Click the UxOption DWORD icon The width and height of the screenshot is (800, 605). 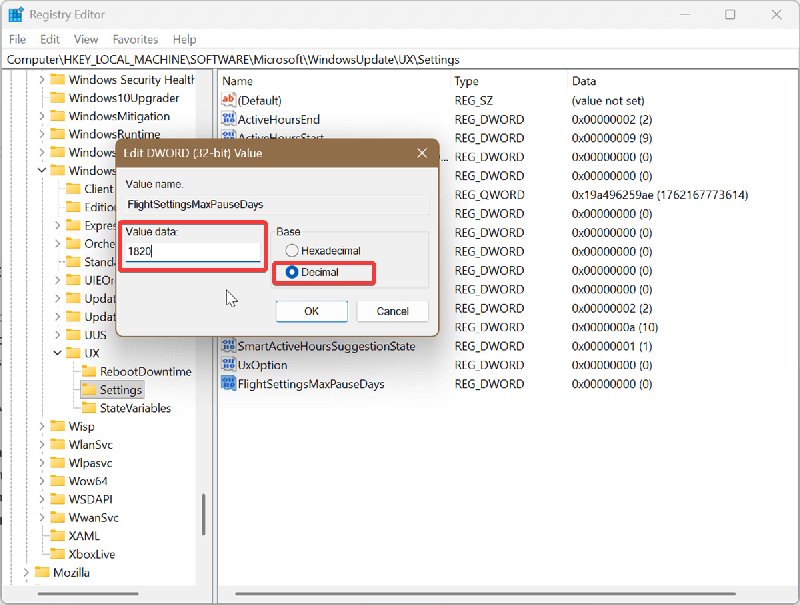coord(228,365)
